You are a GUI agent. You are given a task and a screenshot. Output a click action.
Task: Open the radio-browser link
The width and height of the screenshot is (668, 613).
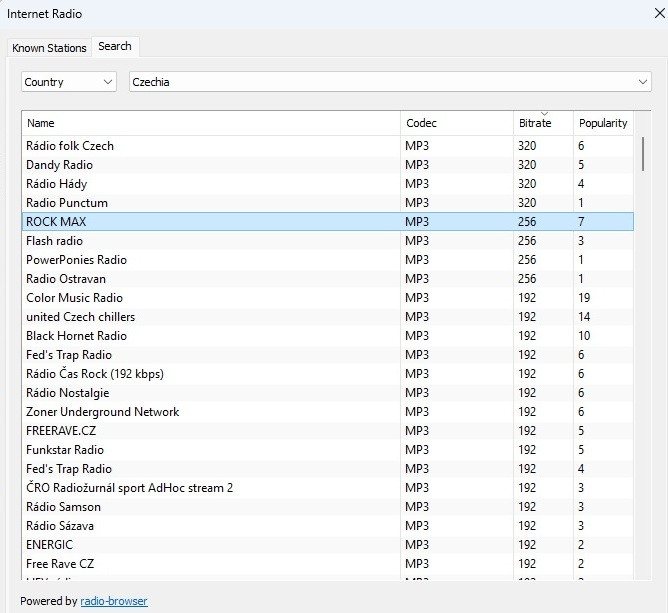114,601
